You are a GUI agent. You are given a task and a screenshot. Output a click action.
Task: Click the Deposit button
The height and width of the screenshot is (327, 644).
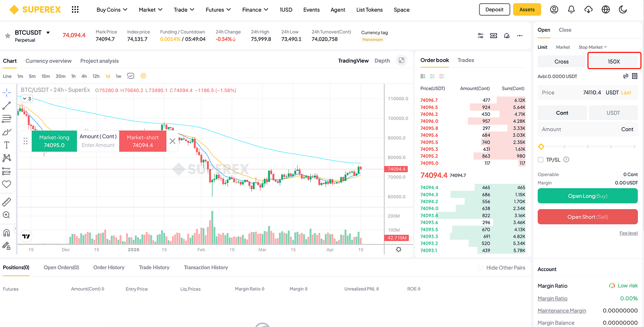tap(494, 10)
